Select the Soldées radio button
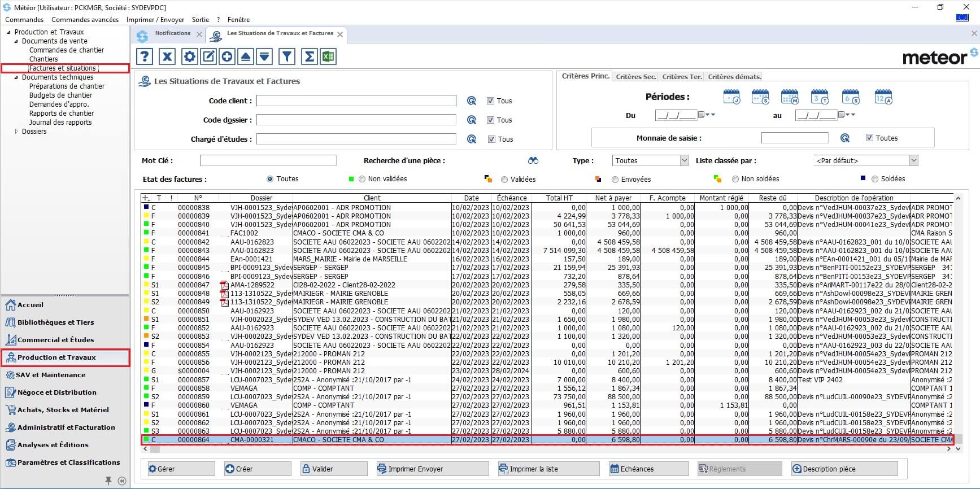The height and width of the screenshot is (489, 980). coord(875,179)
